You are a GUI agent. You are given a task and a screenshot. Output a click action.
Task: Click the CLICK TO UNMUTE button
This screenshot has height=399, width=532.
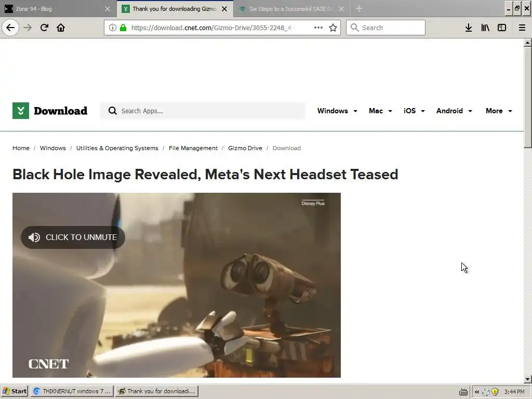73,237
